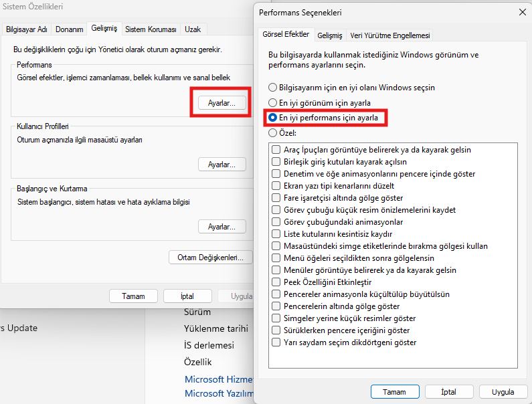Close the Performans Seçenekleri dialog window
The image size is (532, 404).
click(521, 12)
